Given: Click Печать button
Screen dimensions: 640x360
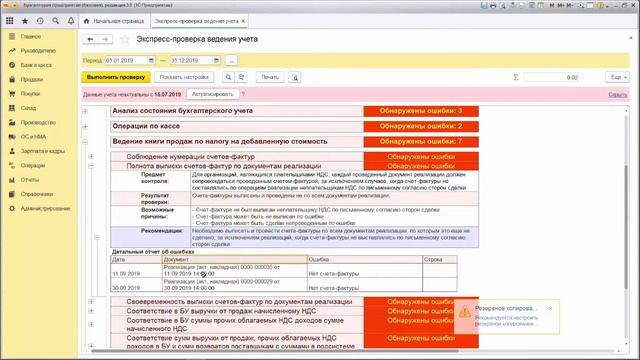Looking at the screenshot, I should click(x=270, y=77).
